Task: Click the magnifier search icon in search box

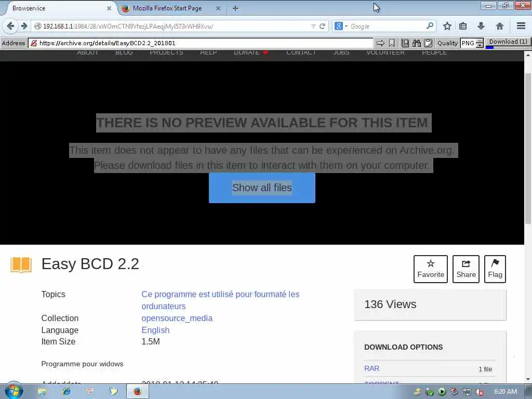Action: click(x=430, y=26)
